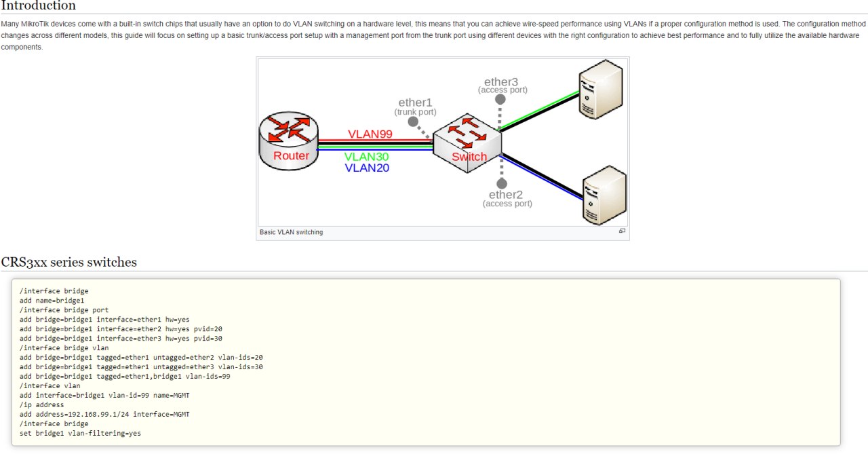Click the 'add name=bridge1' code line
The height and width of the screenshot is (454, 868).
pos(52,300)
